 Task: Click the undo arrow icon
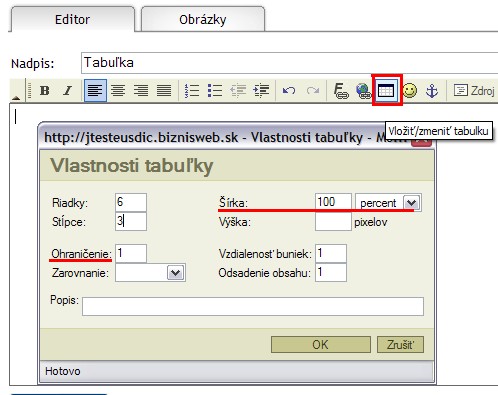coord(289,91)
